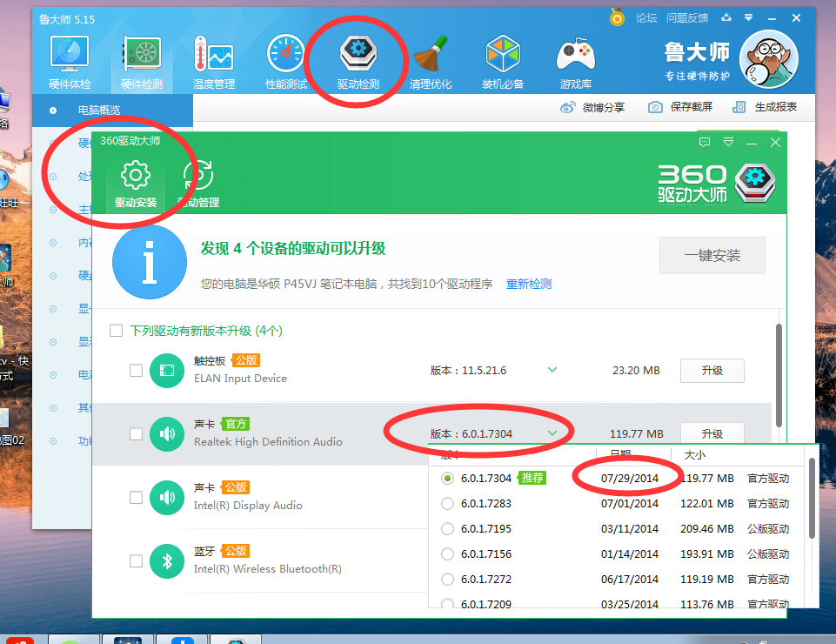Viewport: 836px width, 644px height.
Task: Click 问题反馈 in 鲁大师 title bar
Action: pos(687,18)
